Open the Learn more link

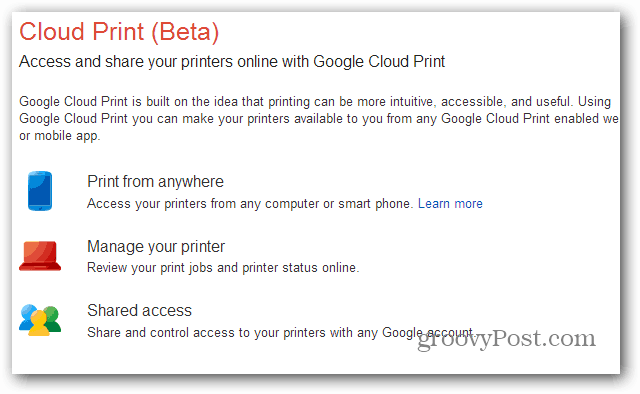coord(450,203)
